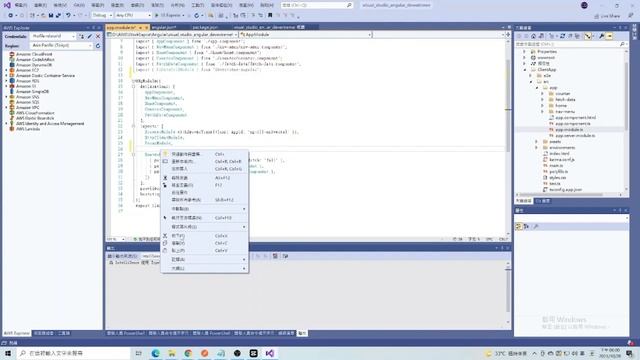
Task: Choose Rename (Ctrl+R, Ctrl+R) in context menu
Action: click(205, 162)
